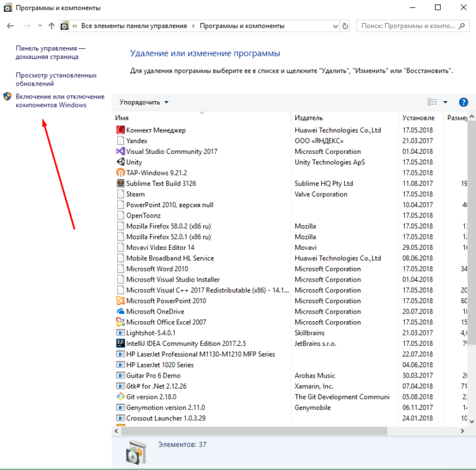The image size is (476, 470).
Task: Click the Microsoft Office Excel 2007 icon
Action: click(120, 322)
